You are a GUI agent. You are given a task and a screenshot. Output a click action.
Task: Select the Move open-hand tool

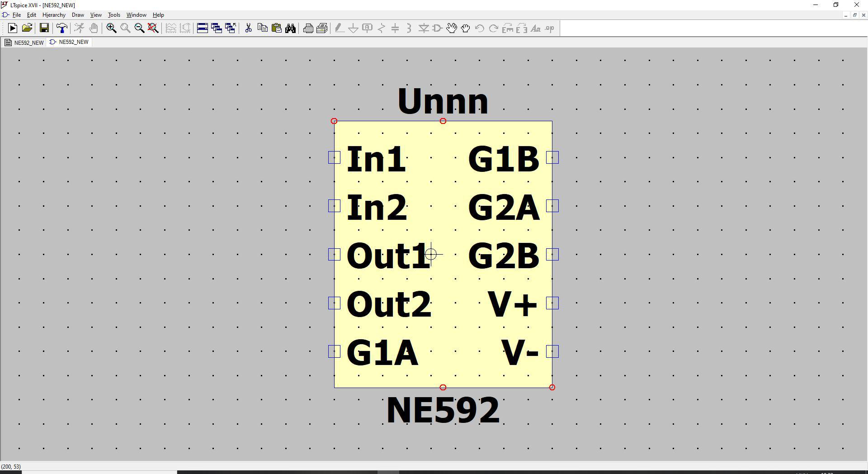[x=452, y=28]
